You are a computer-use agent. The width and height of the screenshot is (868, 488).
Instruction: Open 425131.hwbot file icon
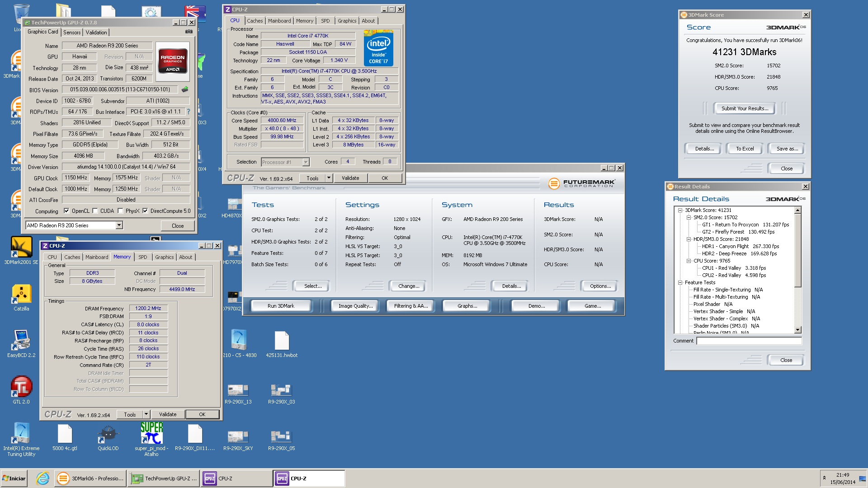(x=282, y=344)
